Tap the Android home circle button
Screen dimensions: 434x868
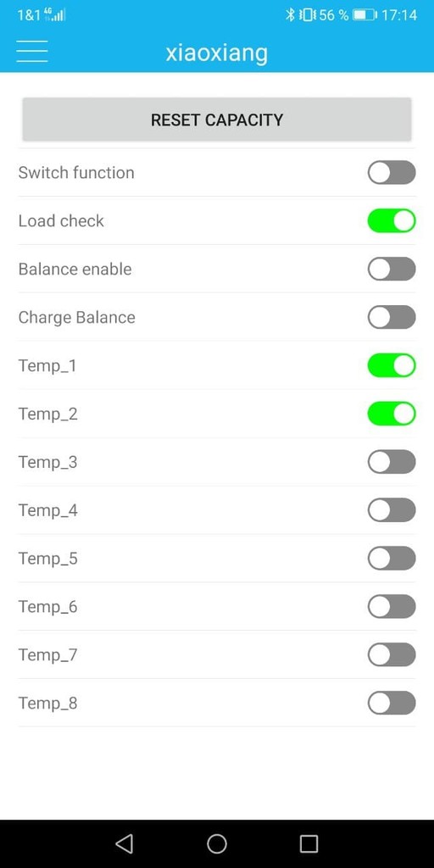[217, 843]
